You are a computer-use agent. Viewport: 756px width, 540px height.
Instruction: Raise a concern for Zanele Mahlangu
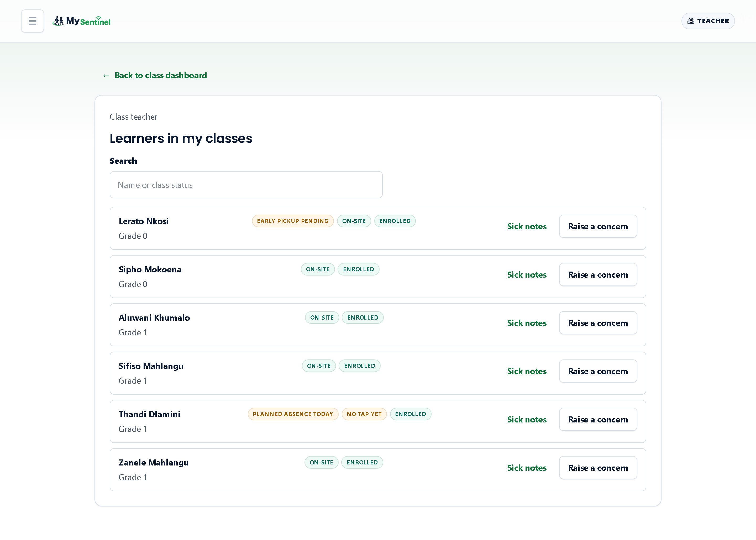[x=598, y=468]
